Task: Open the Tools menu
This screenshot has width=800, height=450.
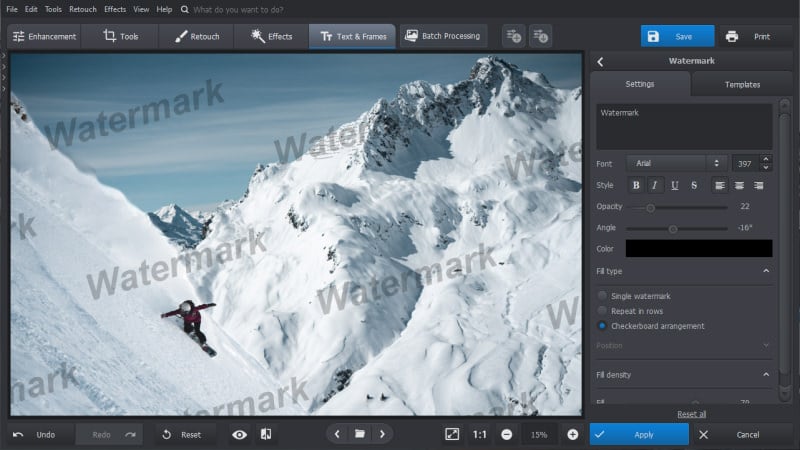Action: (53, 9)
